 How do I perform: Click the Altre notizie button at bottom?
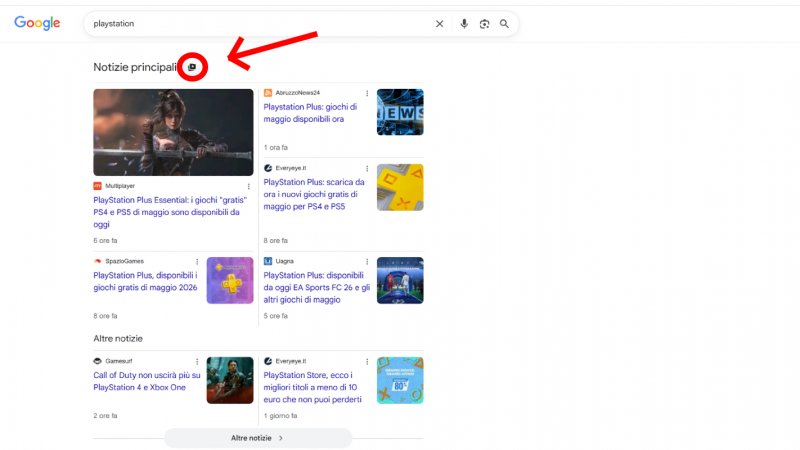pos(258,438)
